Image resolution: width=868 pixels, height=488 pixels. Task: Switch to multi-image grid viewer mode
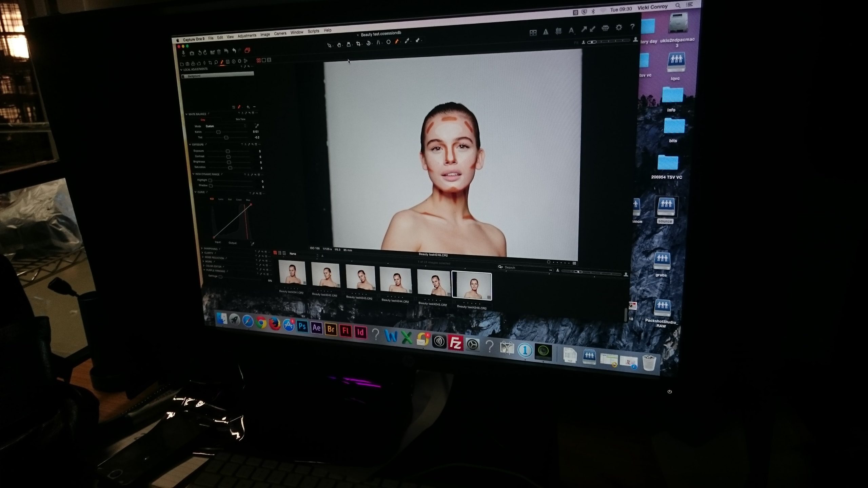pyautogui.click(x=258, y=60)
